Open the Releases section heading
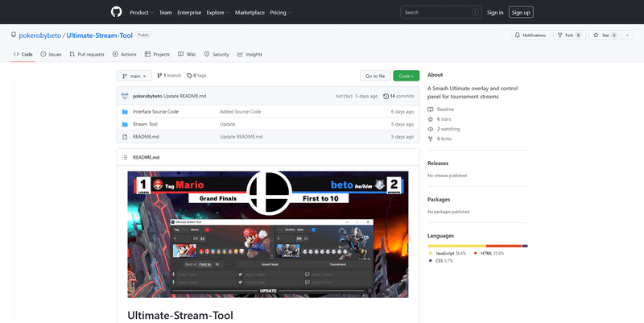Screen dimensions: 644x323 pos(438,164)
